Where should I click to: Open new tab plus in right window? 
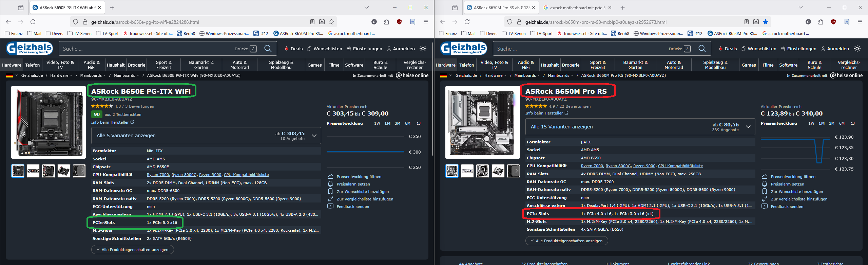click(x=623, y=7)
